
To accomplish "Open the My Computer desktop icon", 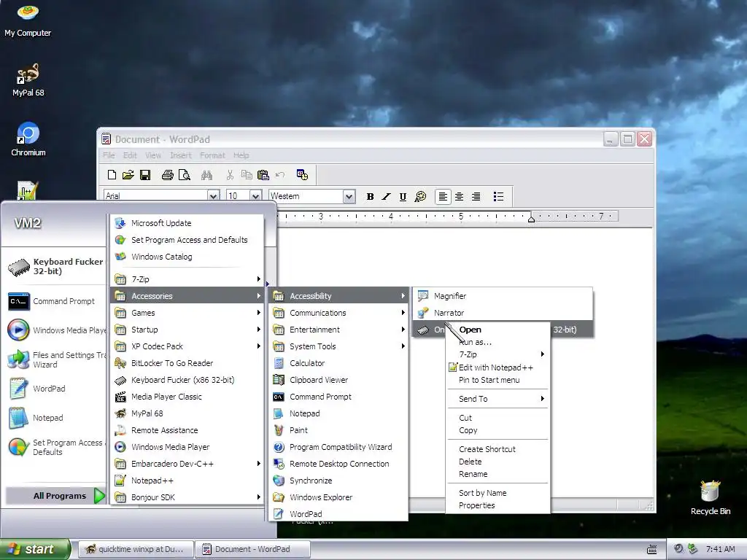I will [28, 20].
